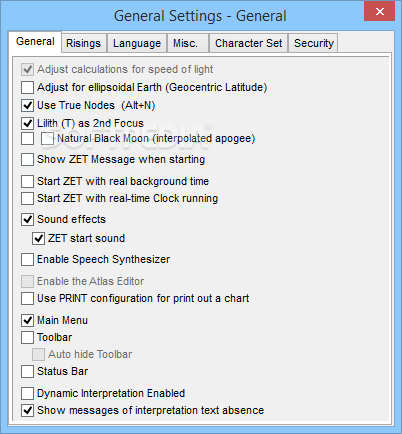Turn on the Status Bar option
The image size is (402, 434).
pyautogui.click(x=27, y=372)
